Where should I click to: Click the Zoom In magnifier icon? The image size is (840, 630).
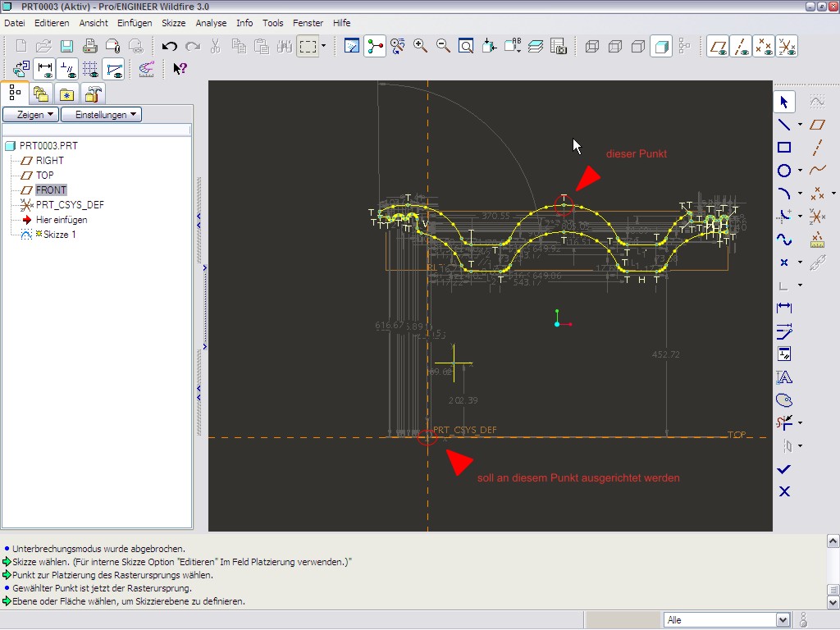tap(420, 46)
